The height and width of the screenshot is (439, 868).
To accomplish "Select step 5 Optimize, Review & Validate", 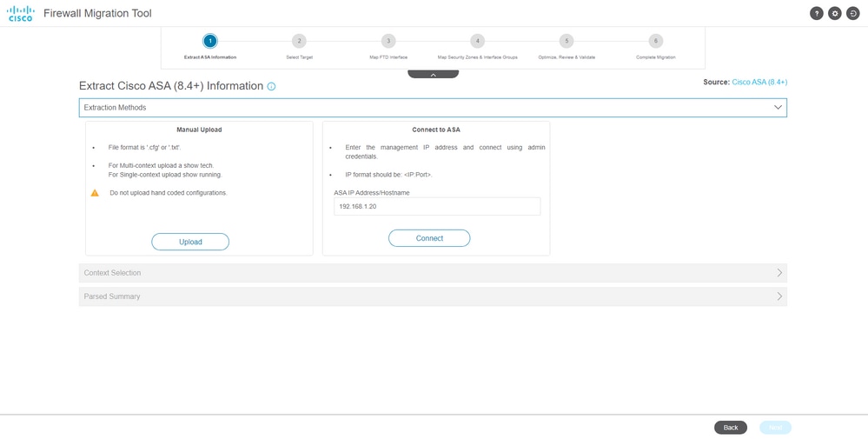I will click(x=567, y=41).
